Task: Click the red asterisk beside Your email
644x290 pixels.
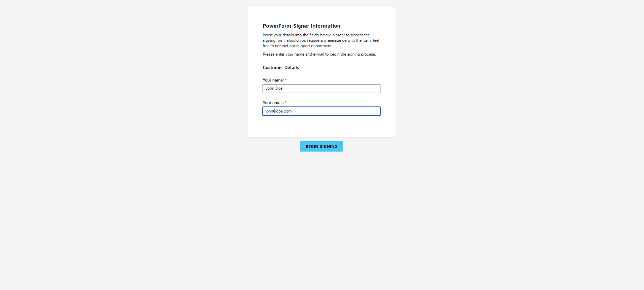Action: coord(285,103)
